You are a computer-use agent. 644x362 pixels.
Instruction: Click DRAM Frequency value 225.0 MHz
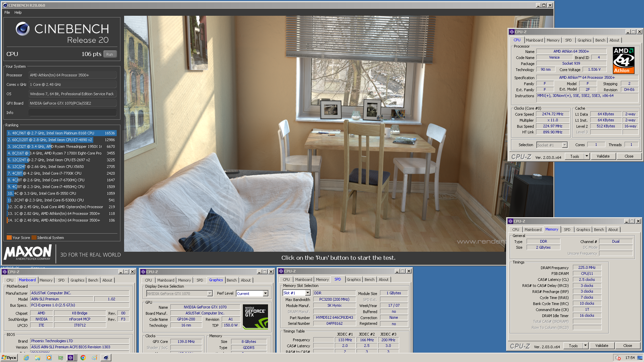[587, 267]
